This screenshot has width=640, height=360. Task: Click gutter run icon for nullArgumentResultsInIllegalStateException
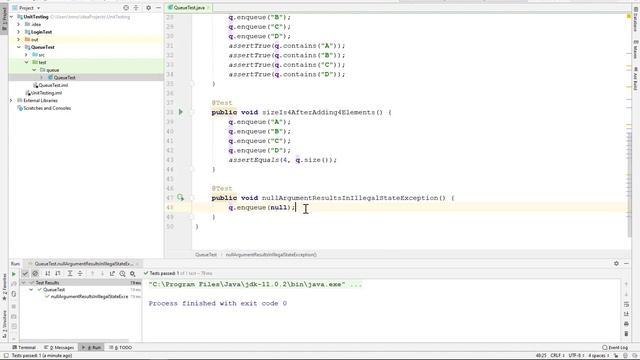(180, 198)
